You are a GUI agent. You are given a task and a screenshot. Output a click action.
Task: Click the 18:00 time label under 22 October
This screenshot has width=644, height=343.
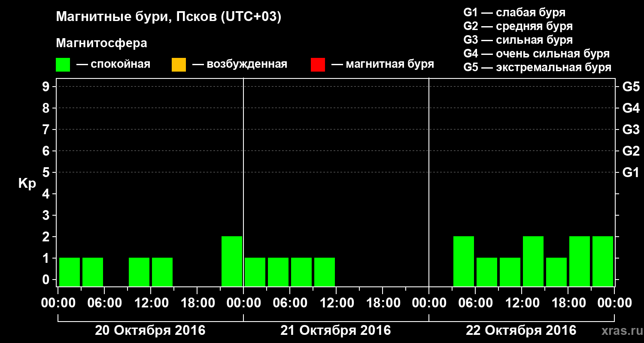[x=568, y=303]
